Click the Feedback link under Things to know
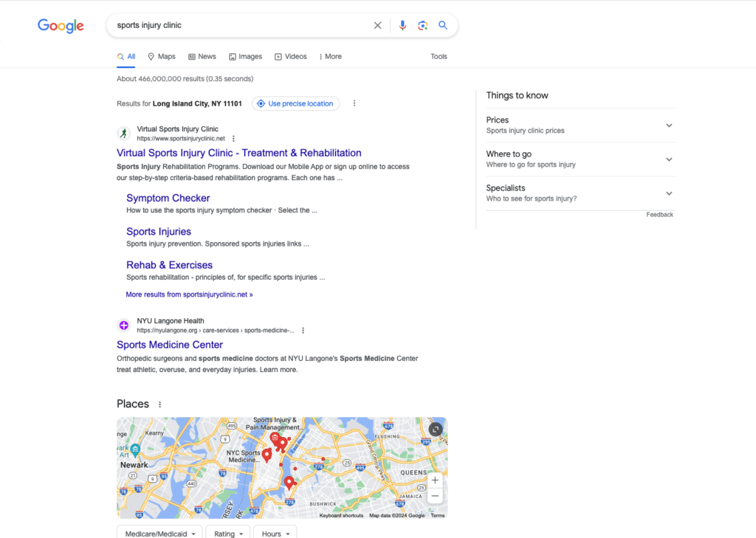This screenshot has width=756, height=538. click(659, 215)
